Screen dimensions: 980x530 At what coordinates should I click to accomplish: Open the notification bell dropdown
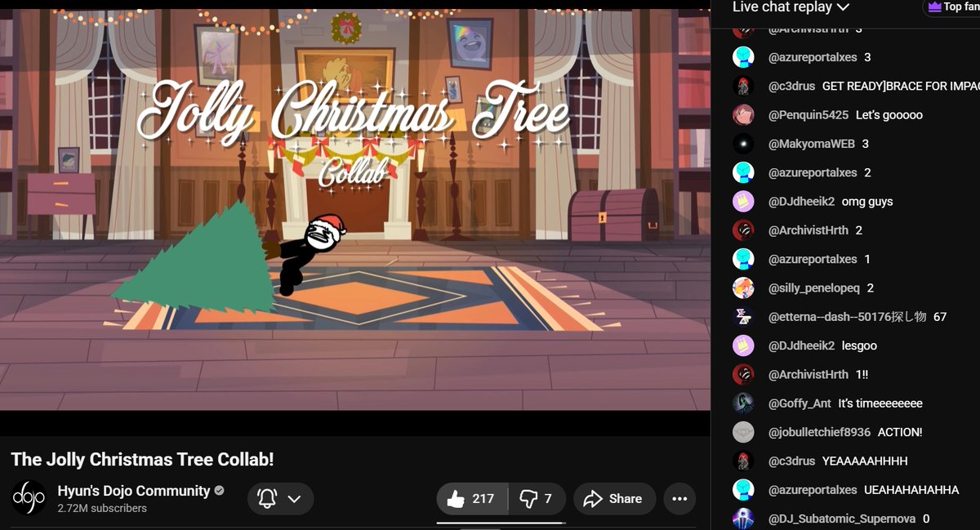pos(279,498)
